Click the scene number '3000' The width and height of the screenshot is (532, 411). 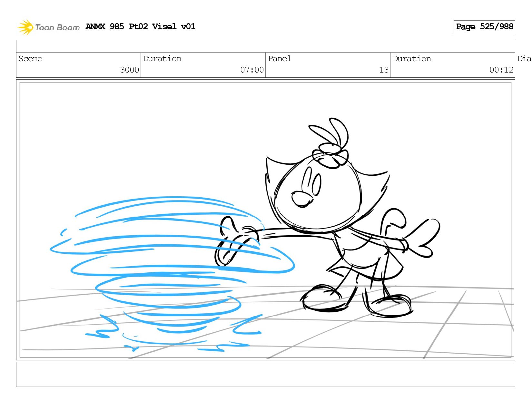tap(130, 70)
